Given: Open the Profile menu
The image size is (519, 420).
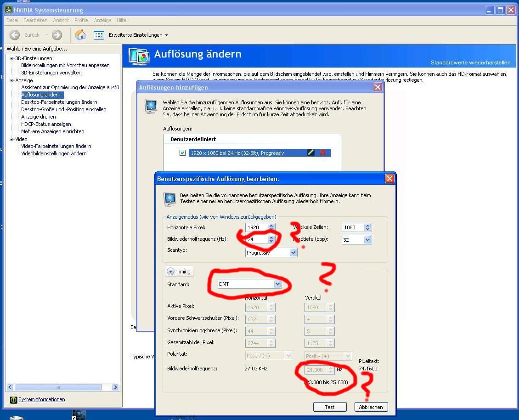Looking at the screenshot, I should (81, 20).
